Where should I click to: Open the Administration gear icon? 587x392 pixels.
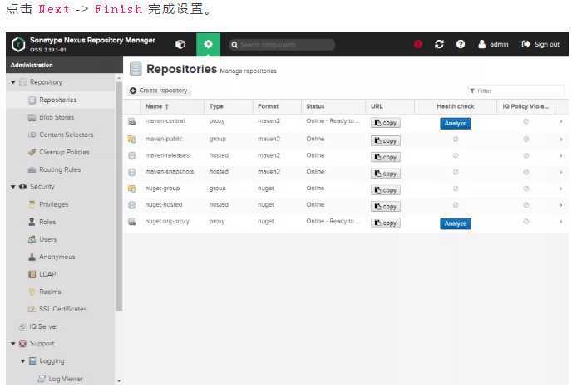(x=208, y=45)
